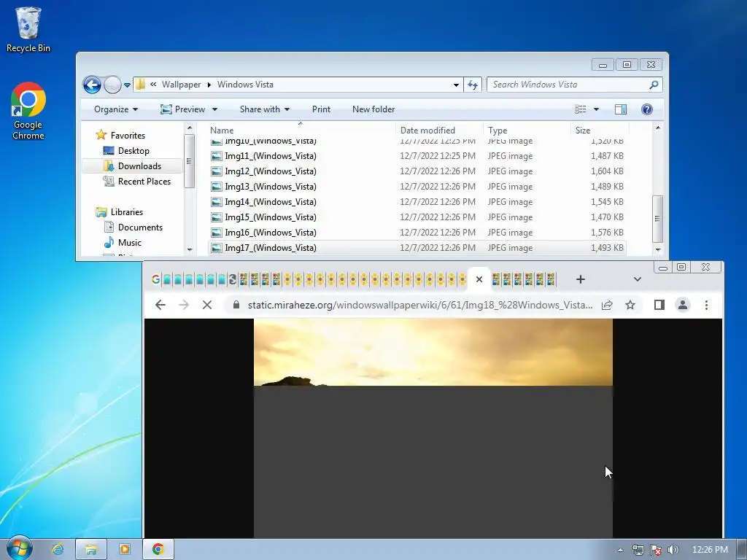The image size is (747, 560).
Task: Select file Img17_(Windows_Vista)
Action: 417,248
